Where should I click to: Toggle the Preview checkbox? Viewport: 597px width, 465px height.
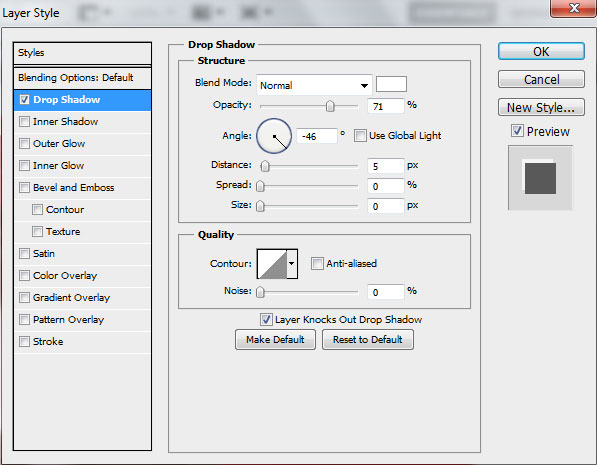point(517,131)
